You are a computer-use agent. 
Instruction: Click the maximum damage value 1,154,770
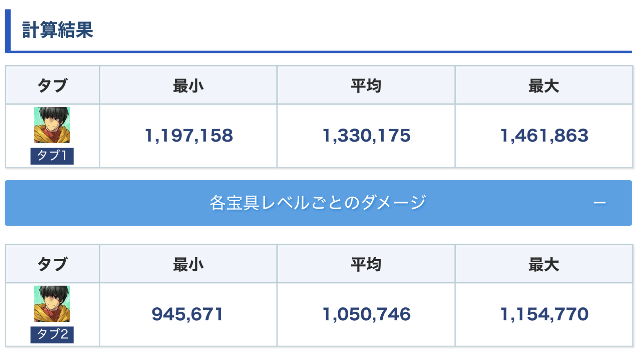[x=544, y=314]
